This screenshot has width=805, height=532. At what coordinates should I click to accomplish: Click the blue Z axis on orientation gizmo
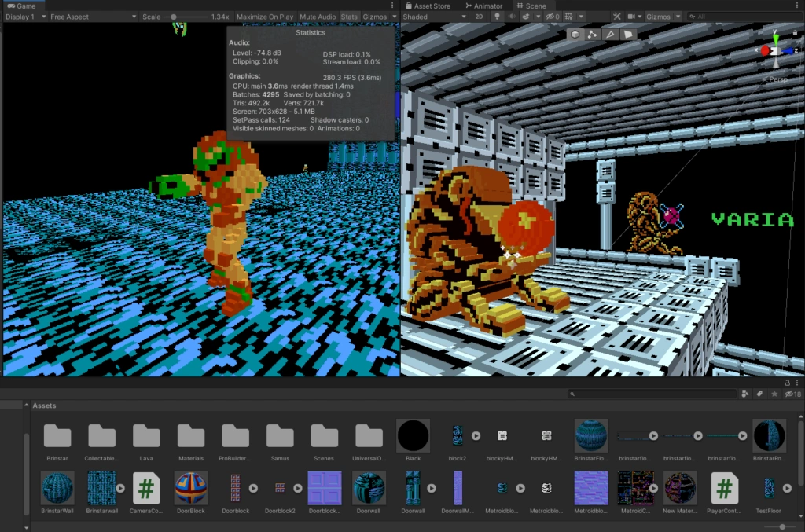click(788, 51)
